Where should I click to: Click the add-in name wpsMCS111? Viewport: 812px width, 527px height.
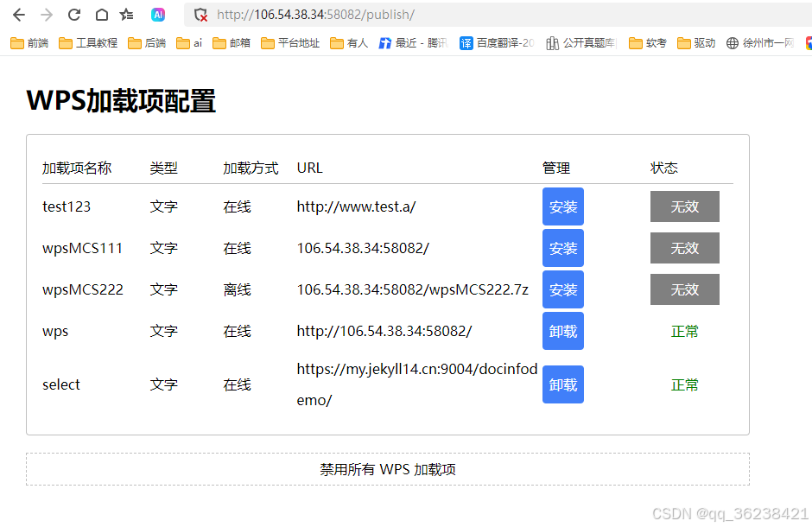pos(82,248)
